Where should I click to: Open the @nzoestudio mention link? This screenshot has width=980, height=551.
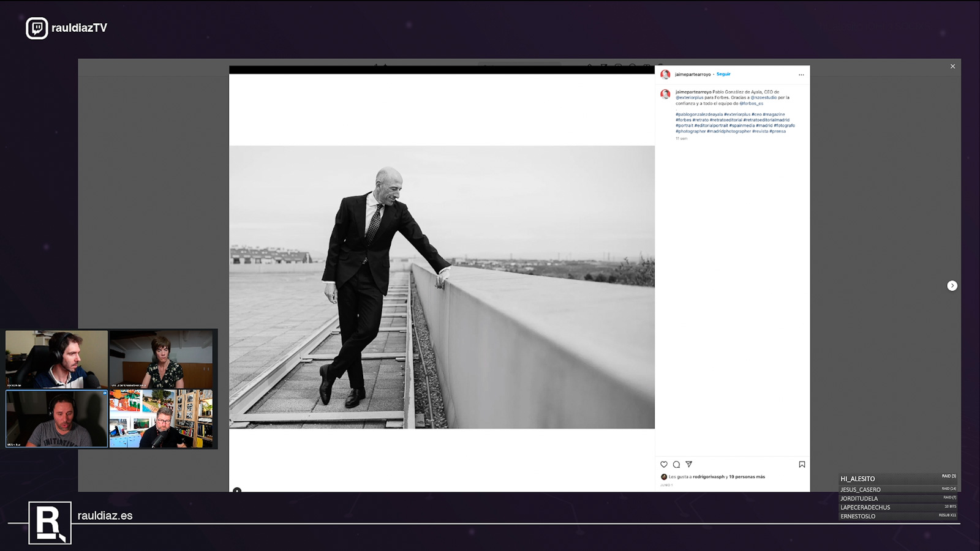[763, 98]
